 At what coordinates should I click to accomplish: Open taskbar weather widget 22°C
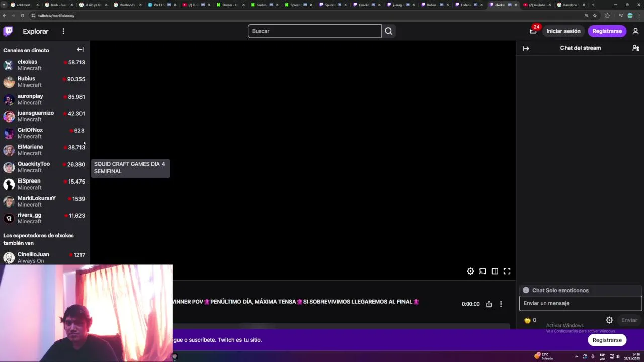544,356
